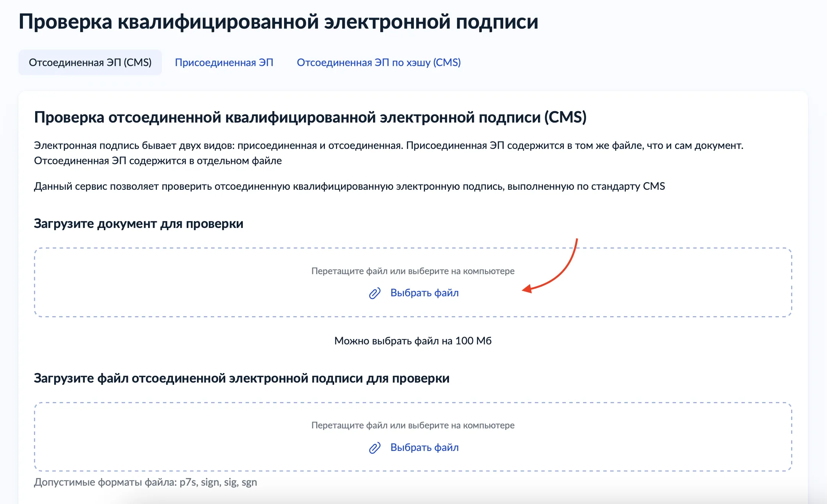Click the card heading ending with '(CMS)'

click(x=310, y=117)
